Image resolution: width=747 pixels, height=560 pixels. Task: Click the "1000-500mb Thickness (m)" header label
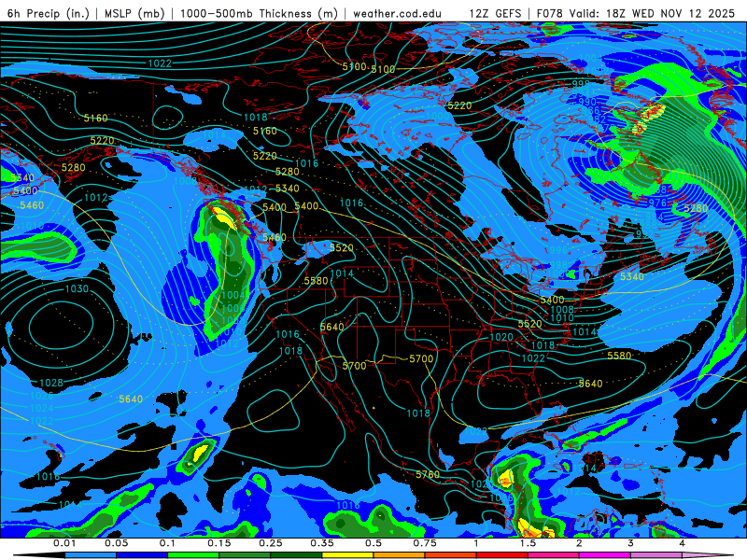point(259,13)
